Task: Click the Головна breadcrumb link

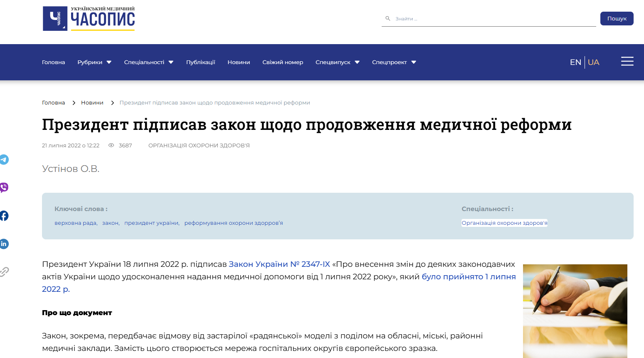Action: tap(53, 102)
